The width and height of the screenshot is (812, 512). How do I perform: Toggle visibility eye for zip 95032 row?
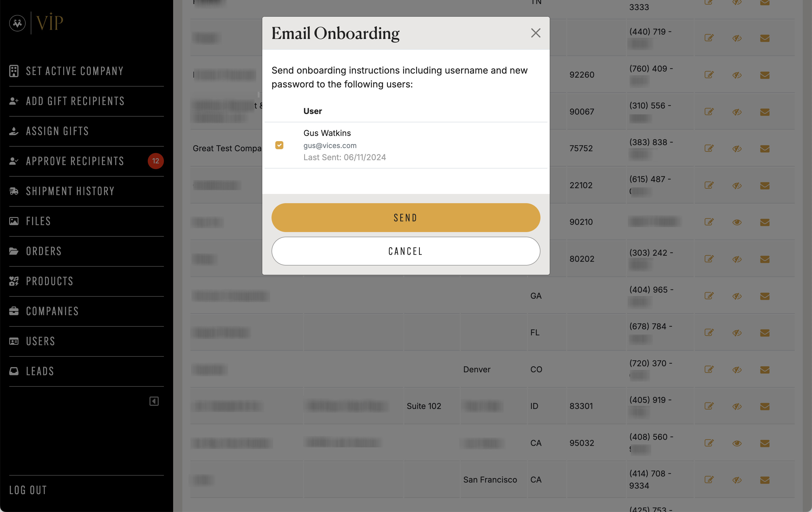pos(737,443)
